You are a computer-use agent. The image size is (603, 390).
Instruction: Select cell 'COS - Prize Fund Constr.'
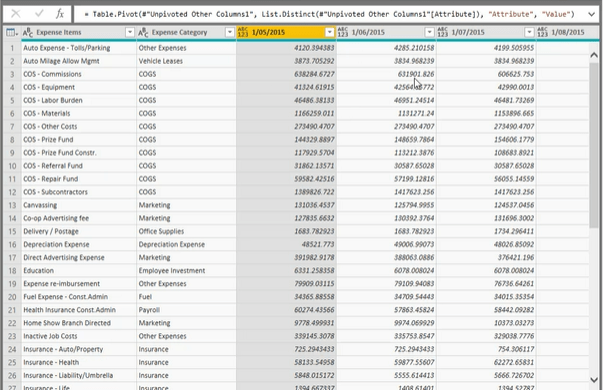click(x=79, y=153)
